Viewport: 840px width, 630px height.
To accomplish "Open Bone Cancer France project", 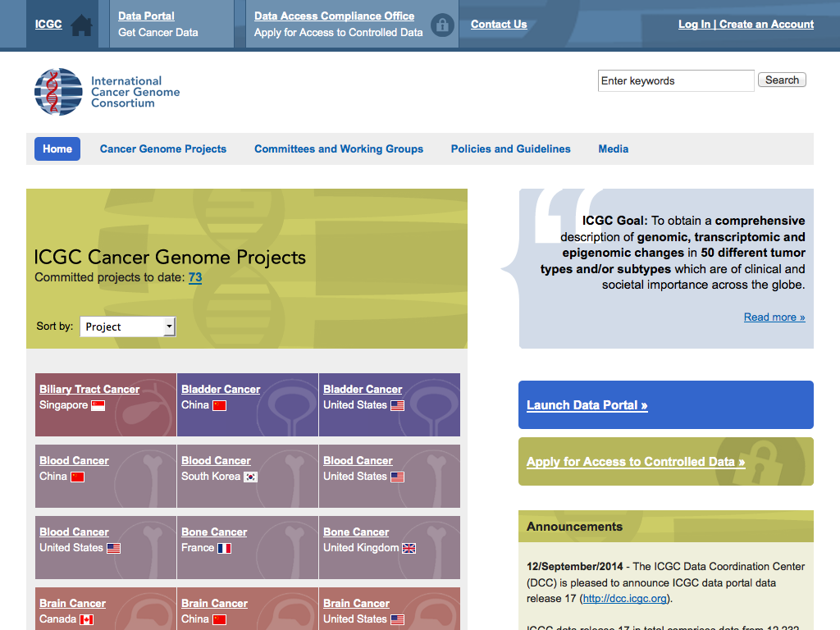I will click(x=214, y=532).
